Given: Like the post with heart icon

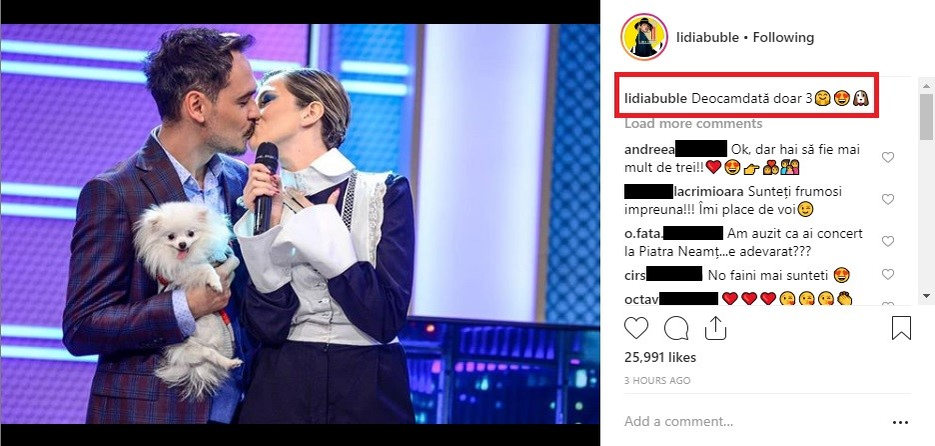Looking at the screenshot, I should (636, 329).
